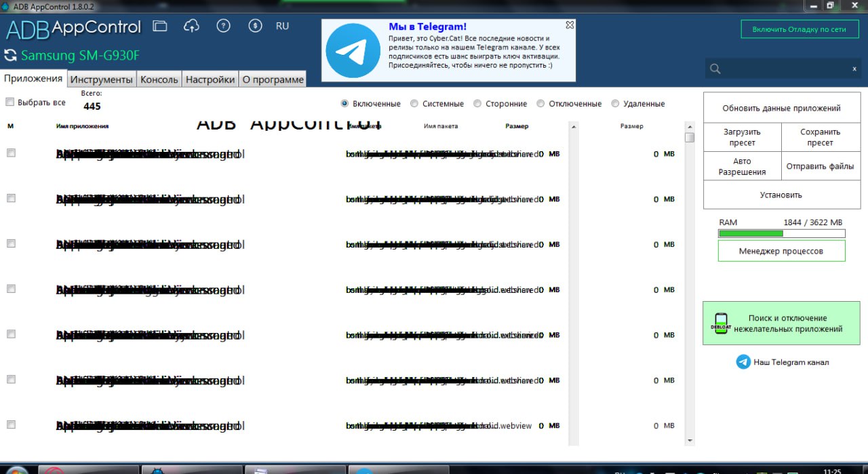Click the dollar coin donate icon
The image size is (868, 474).
pos(255,26)
